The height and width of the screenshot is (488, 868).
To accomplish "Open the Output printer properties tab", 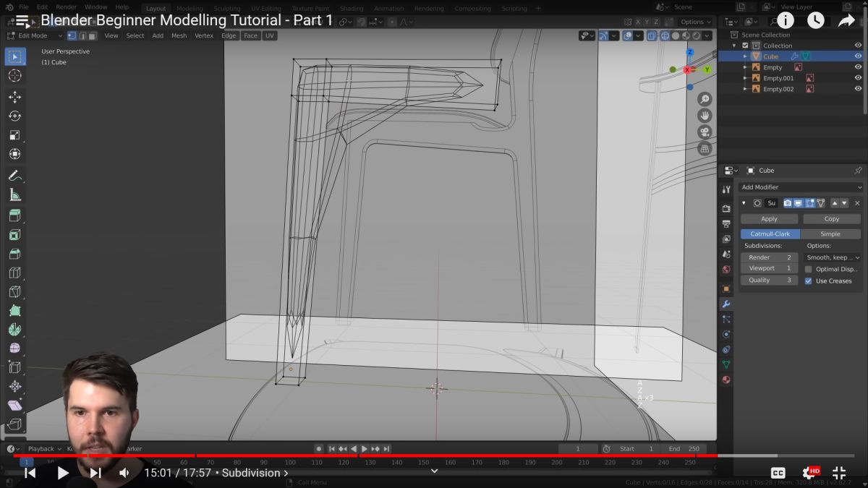I will [726, 223].
